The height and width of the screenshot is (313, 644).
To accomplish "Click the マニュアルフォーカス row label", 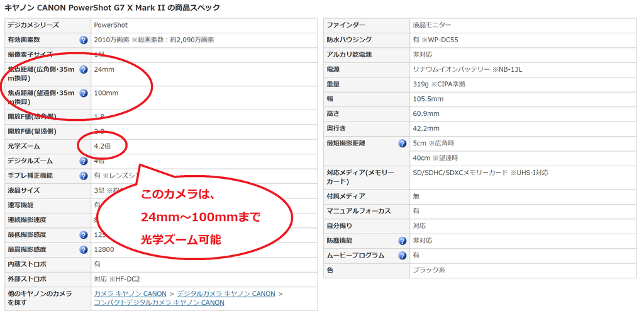I will [358, 211].
